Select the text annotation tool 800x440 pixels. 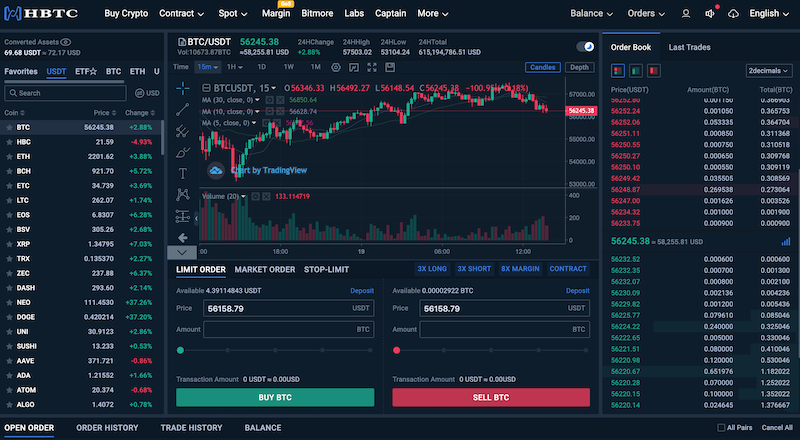(183, 174)
